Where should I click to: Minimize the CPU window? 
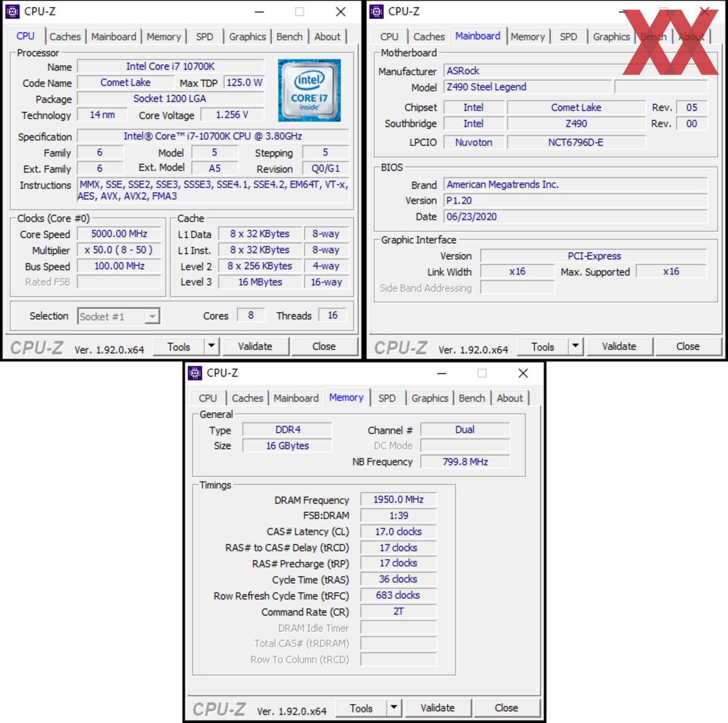259,12
